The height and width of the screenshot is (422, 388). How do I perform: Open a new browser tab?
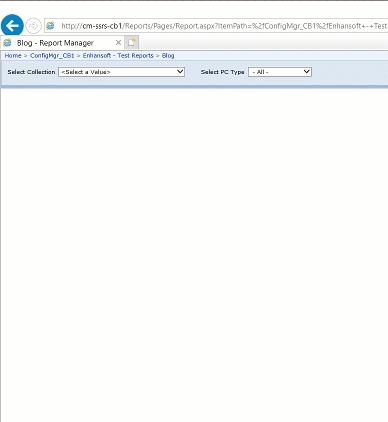point(132,43)
